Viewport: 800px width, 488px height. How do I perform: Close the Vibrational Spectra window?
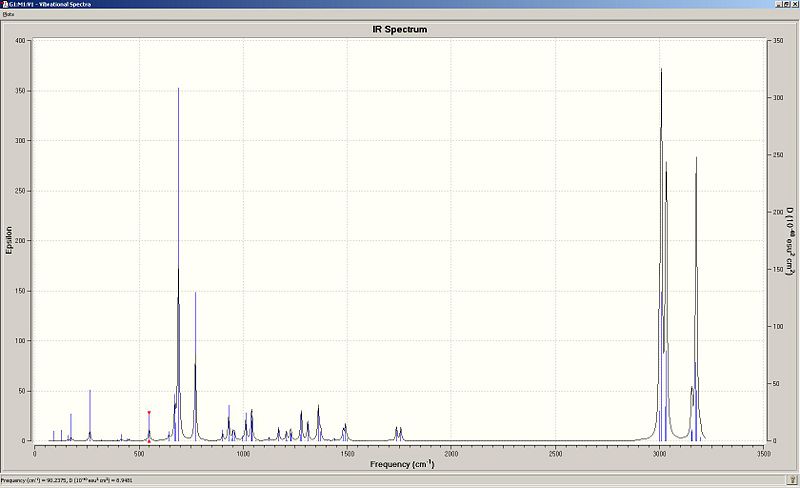tap(795, 4)
